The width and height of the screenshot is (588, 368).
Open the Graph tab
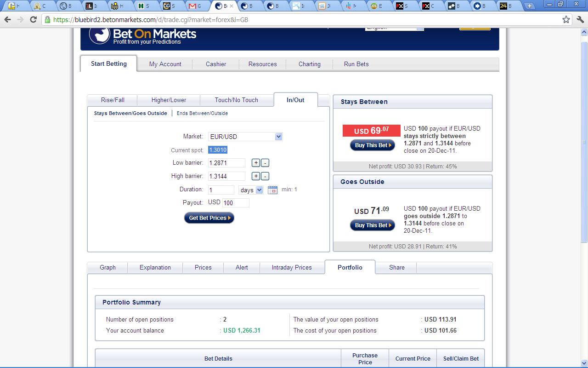[x=107, y=267]
